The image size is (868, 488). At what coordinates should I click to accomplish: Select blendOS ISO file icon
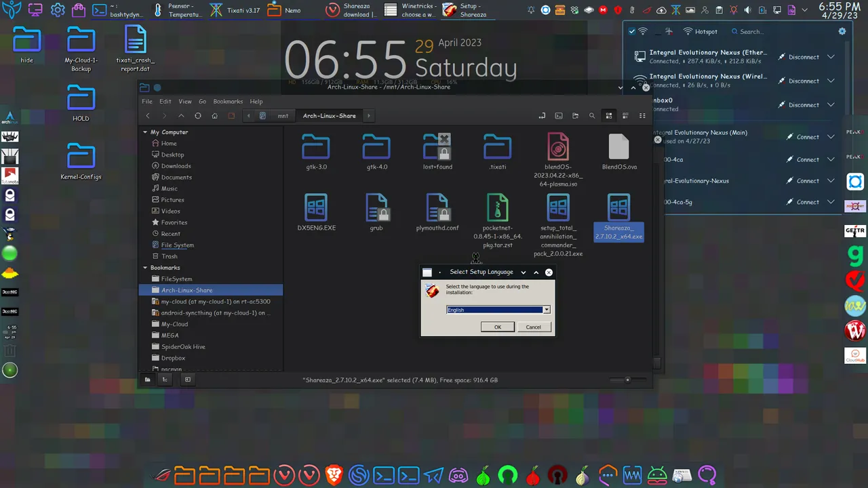[x=558, y=146]
